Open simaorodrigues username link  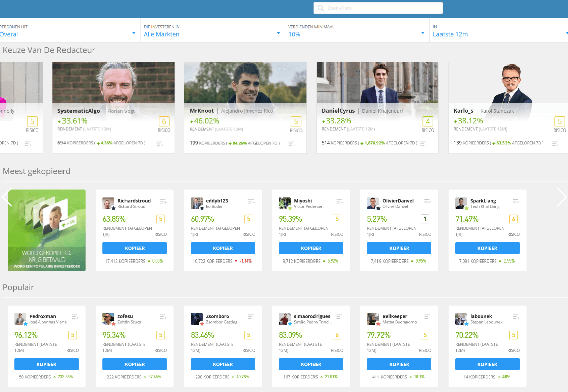(x=312, y=316)
